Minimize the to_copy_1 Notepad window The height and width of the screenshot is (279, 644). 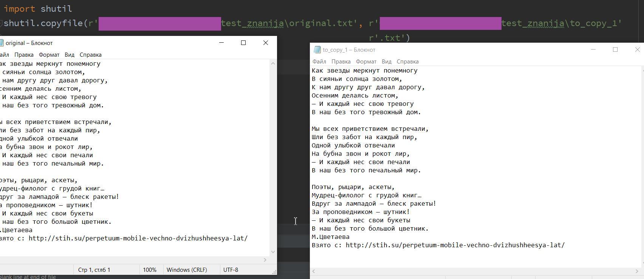(593, 50)
